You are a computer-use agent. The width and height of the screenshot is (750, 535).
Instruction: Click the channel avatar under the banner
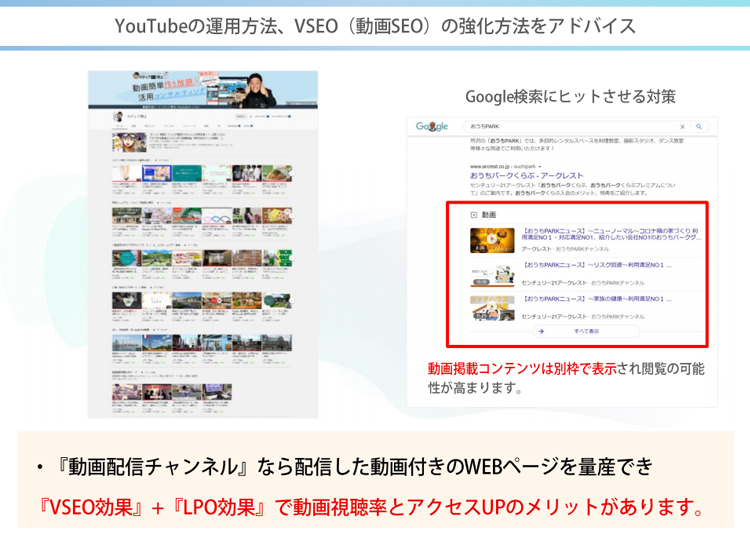pyautogui.click(x=118, y=116)
